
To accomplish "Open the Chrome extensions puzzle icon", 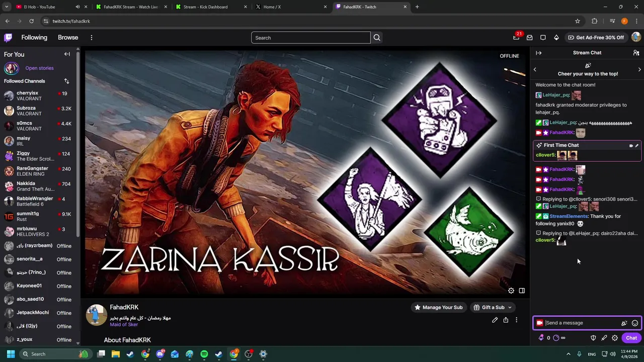I will (595, 21).
